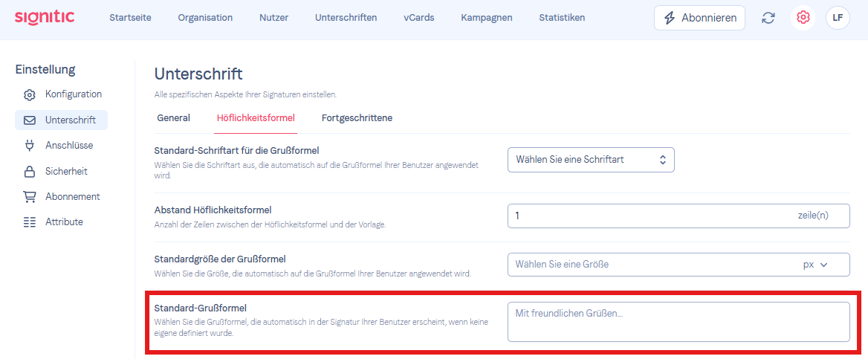Screen dimensions: 868x359
Task: Click the Abstand Höflichkeitsformel number field
Action: point(678,216)
